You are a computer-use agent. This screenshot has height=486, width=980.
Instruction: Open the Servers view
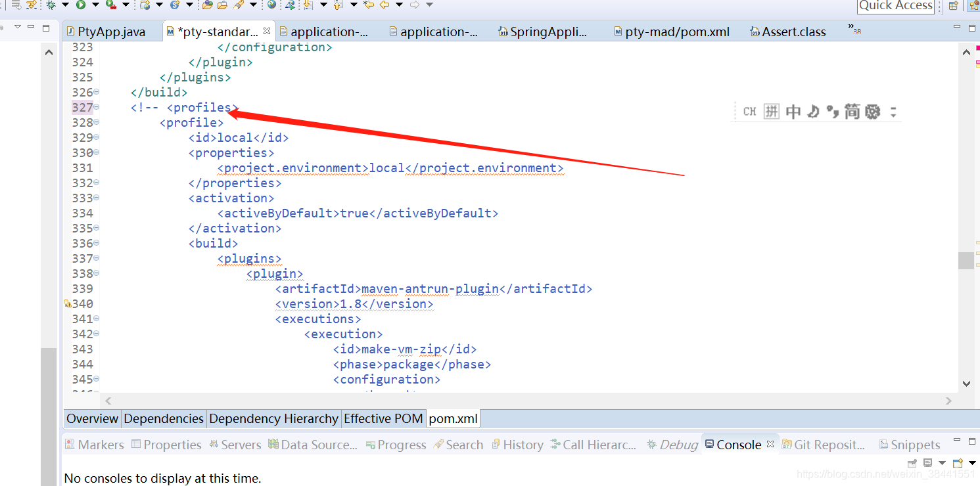click(x=235, y=445)
